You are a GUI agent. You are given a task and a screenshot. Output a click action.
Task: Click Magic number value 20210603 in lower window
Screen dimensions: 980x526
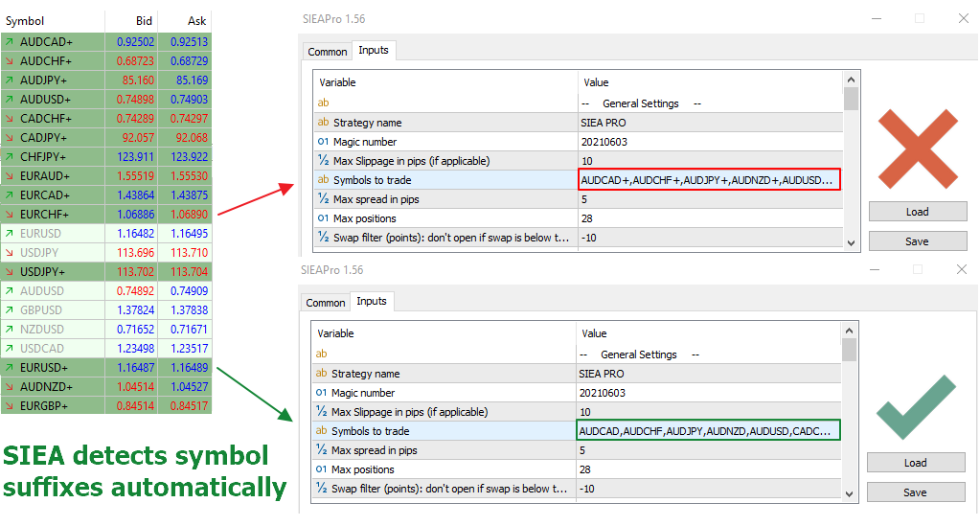pos(709,393)
